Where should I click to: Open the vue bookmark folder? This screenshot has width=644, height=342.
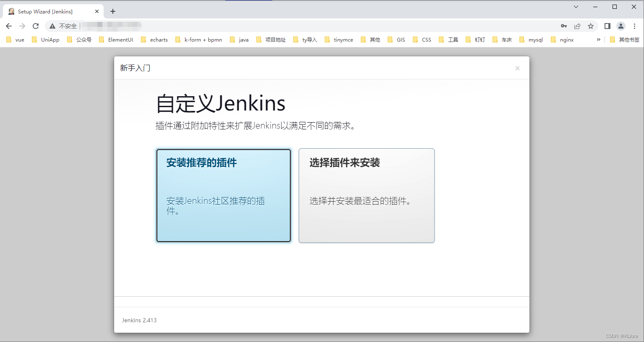coord(15,40)
